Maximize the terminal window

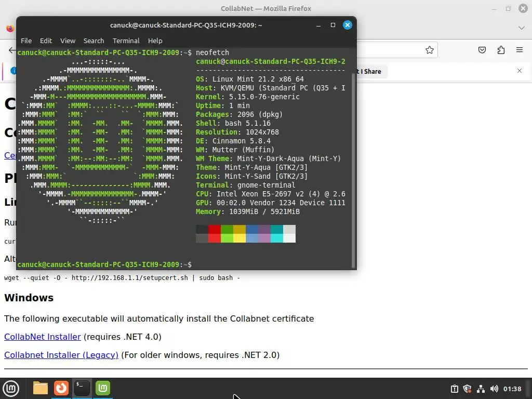(333, 25)
